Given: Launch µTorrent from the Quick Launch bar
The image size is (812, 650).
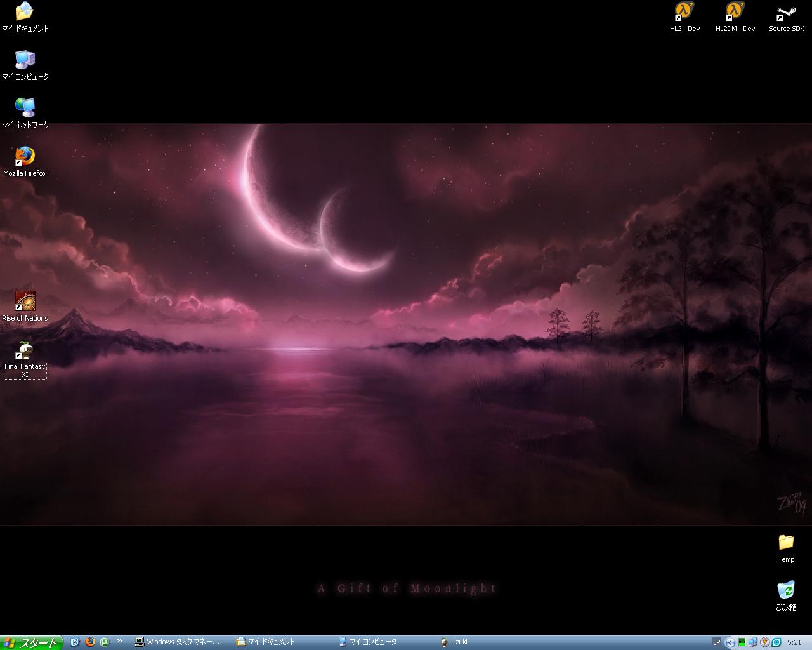Looking at the screenshot, I should pos(105,642).
